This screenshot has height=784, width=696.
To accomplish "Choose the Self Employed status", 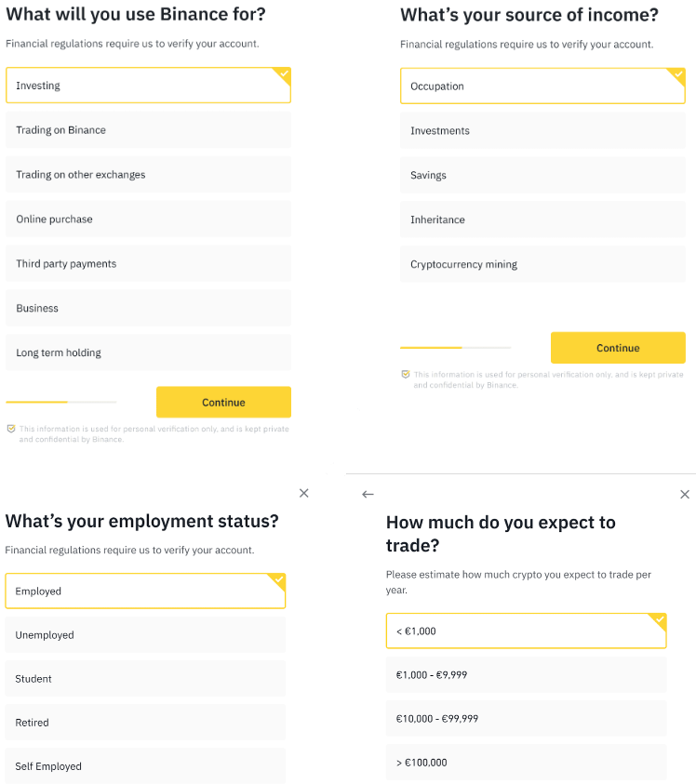I will coord(145,766).
